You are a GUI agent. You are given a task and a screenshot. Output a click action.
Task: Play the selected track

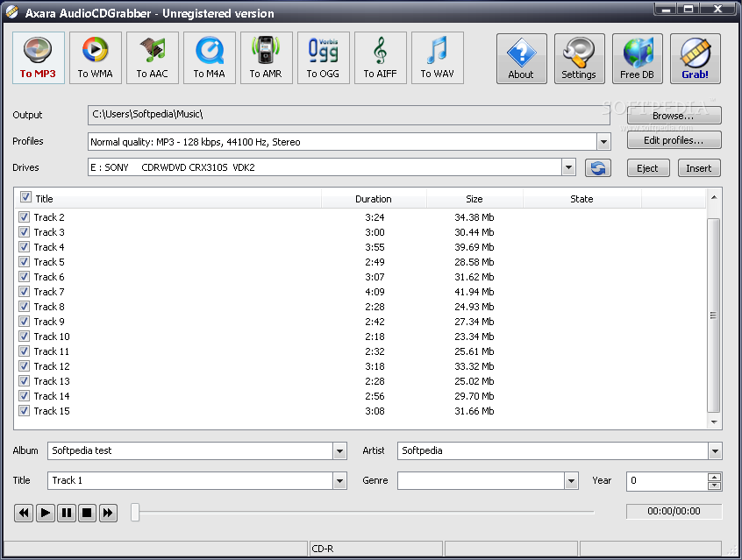point(45,513)
